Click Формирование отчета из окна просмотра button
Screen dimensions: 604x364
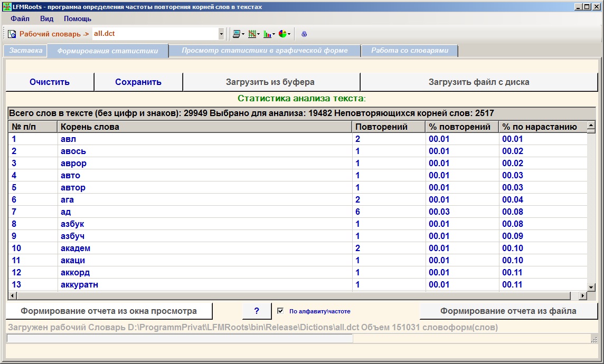109,311
